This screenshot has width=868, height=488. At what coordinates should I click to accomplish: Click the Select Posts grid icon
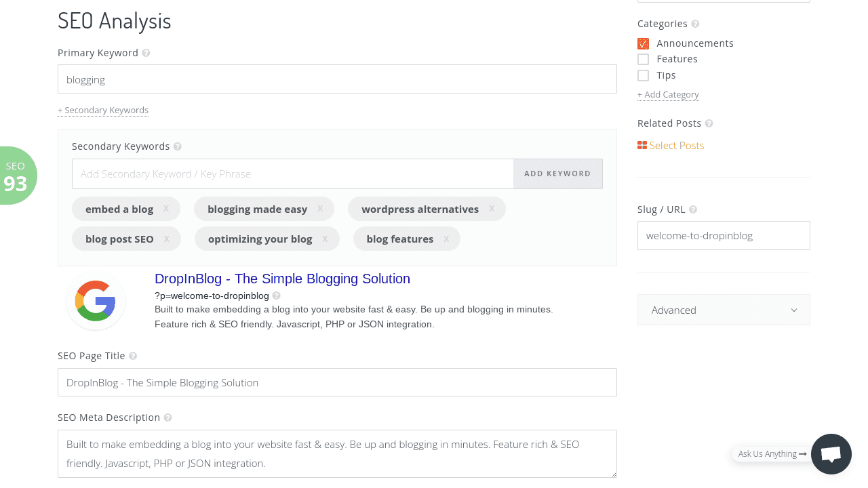pos(642,145)
